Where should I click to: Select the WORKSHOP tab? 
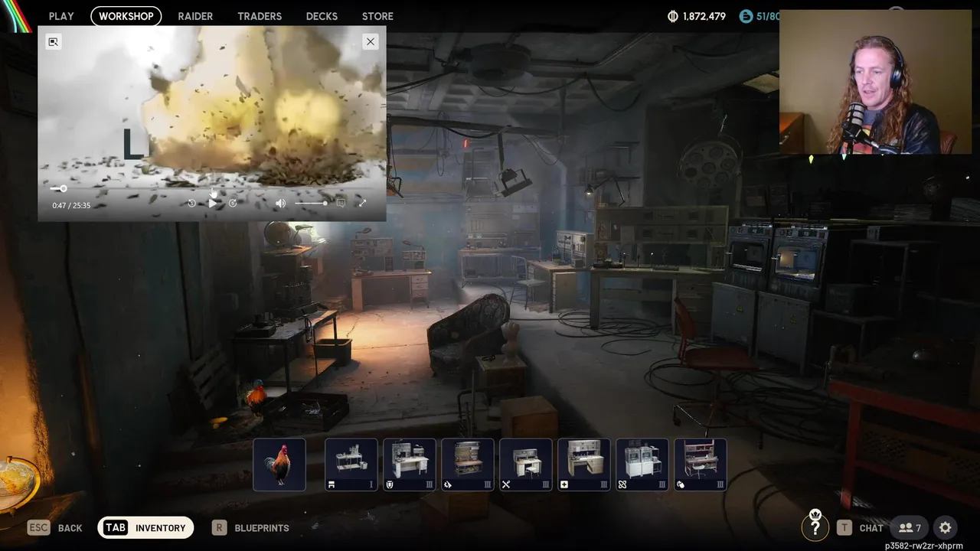click(126, 16)
